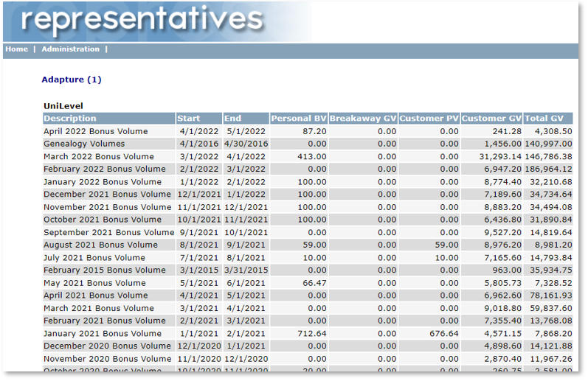This screenshot has height=381, width=588.
Task: Select the August 2021 Bonus Volume row
Action: pos(100,245)
